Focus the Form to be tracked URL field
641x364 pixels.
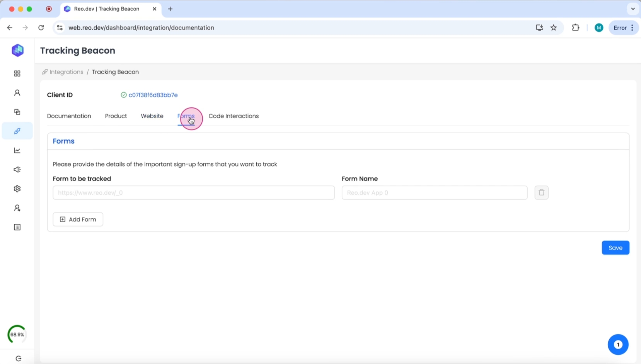(x=193, y=192)
